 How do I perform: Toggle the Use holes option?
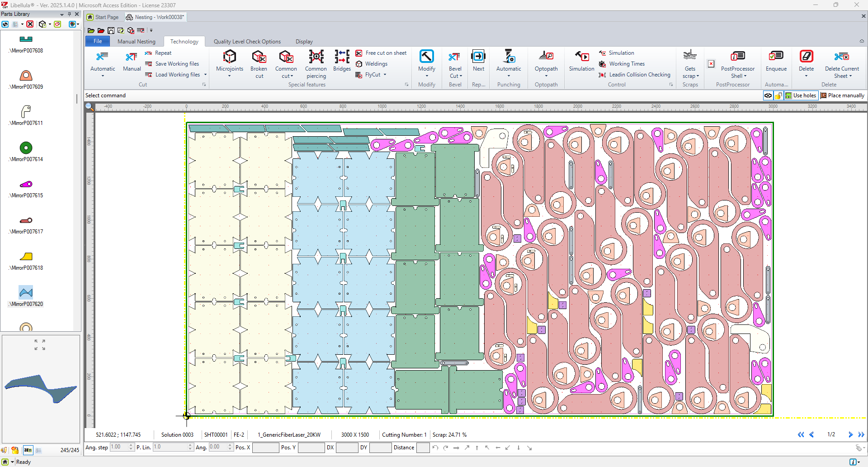801,95
